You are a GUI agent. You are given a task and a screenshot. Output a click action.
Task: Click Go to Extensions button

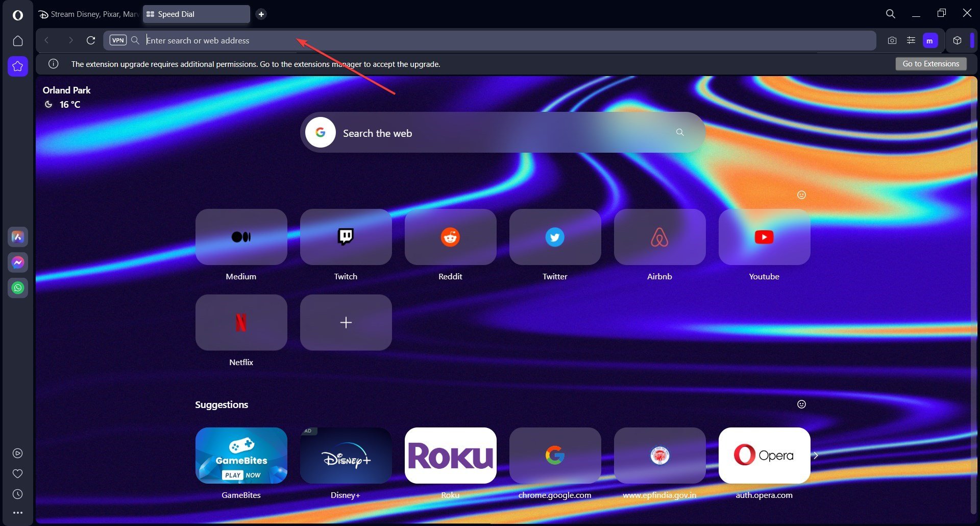tap(931, 64)
